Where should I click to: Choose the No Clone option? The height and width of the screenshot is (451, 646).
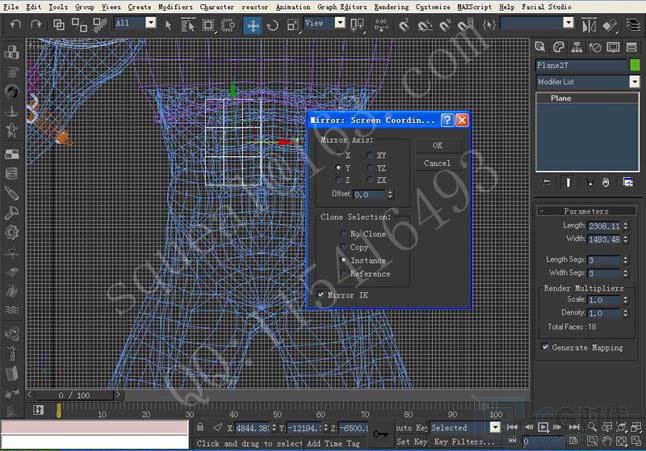(344, 234)
